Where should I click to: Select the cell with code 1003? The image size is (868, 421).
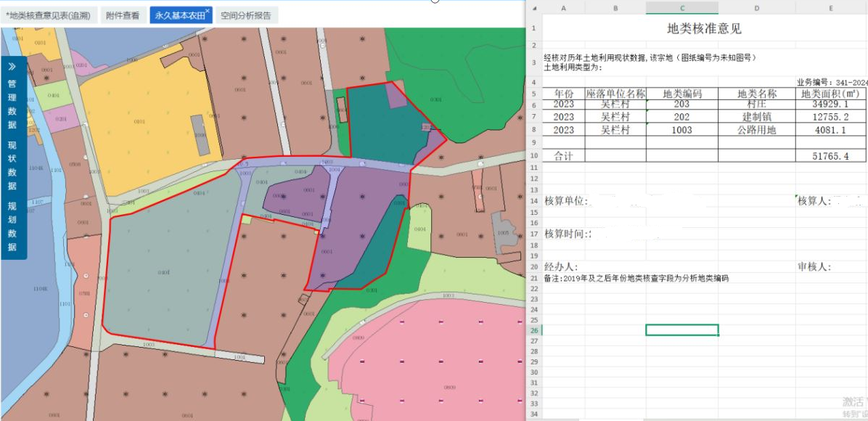point(682,130)
